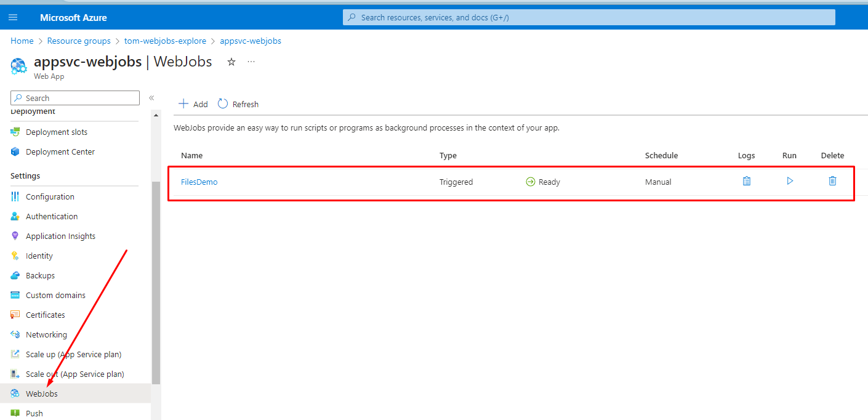Viewport: 868px width, 420px height.
Task: Open Push notification settings
Action: pyautogui.click(x=34, y=413)
